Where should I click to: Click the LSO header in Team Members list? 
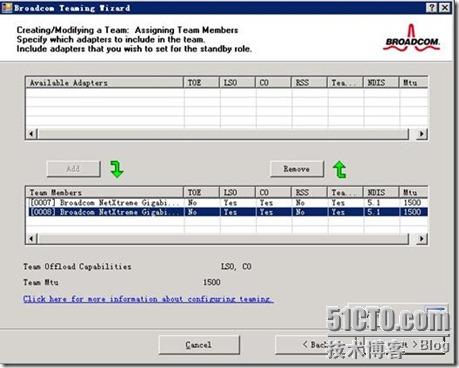(x=237, y=192)
